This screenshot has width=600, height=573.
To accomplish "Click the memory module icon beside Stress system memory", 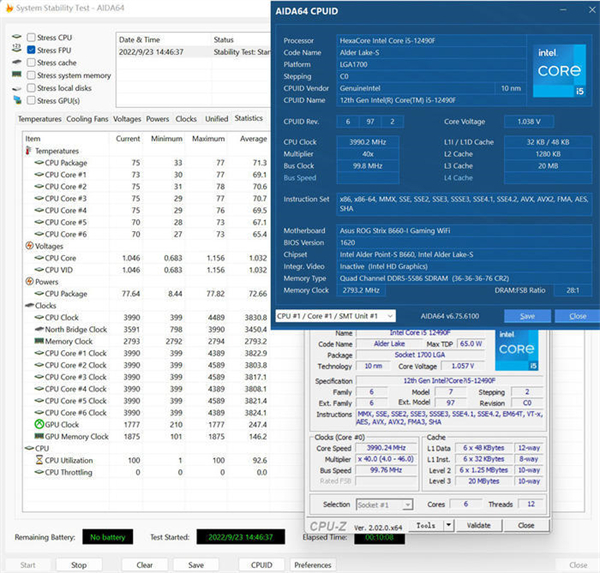I will pos(16,74).
